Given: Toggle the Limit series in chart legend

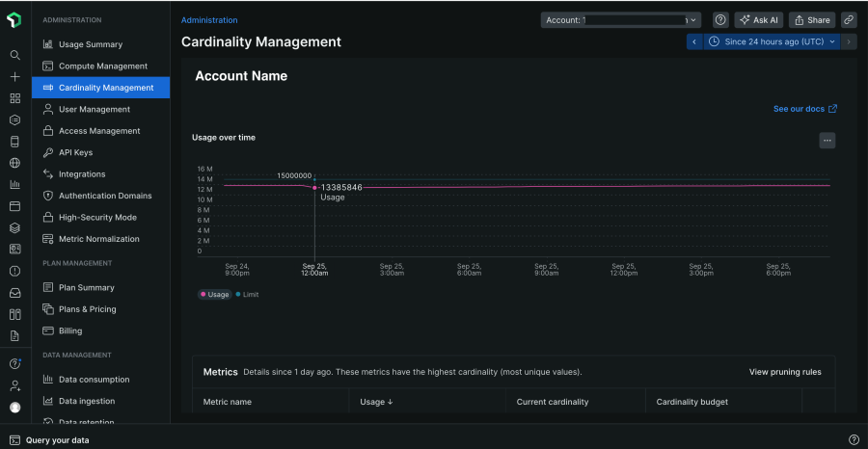Looking at the screenshot, I should point(248,295).
